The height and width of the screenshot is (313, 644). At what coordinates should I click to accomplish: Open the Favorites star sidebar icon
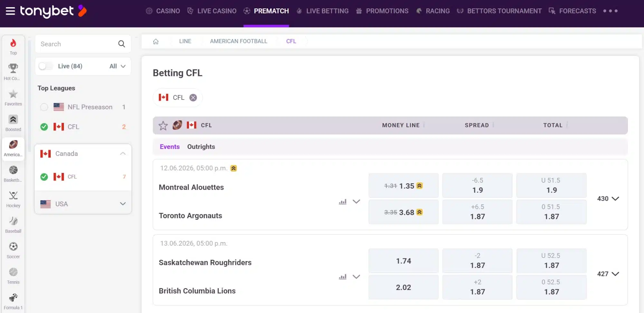(x=13, y=98)
